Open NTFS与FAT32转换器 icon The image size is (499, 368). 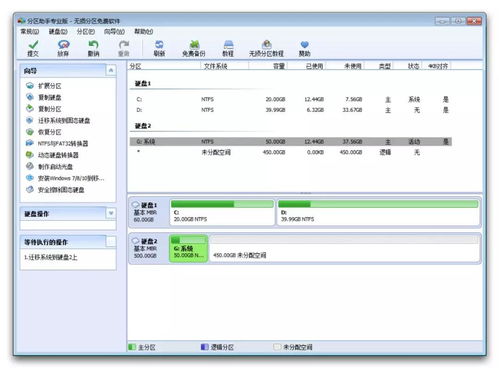pos(30,143)
